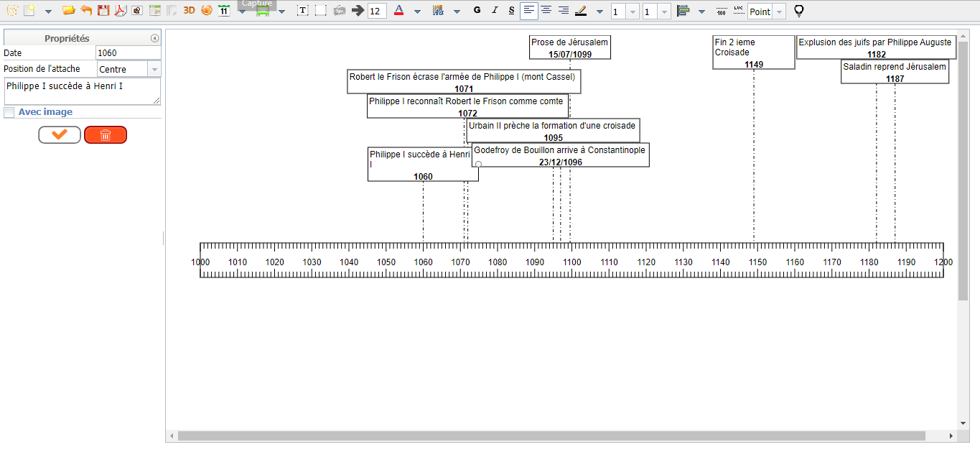Click the horizontal scrollbar thumb
This screenshot has height=465, width=980.
[551, 436]
